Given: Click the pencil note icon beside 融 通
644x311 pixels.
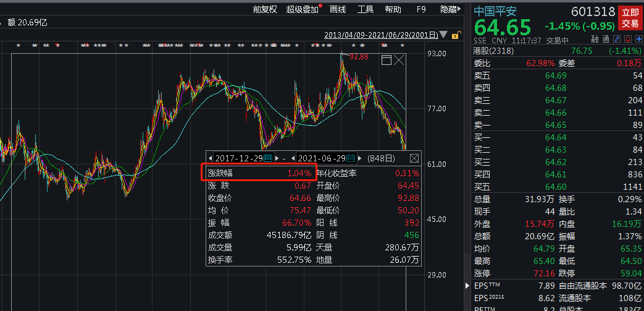Looking at the screenshot, I should click(x=616, y=40).
